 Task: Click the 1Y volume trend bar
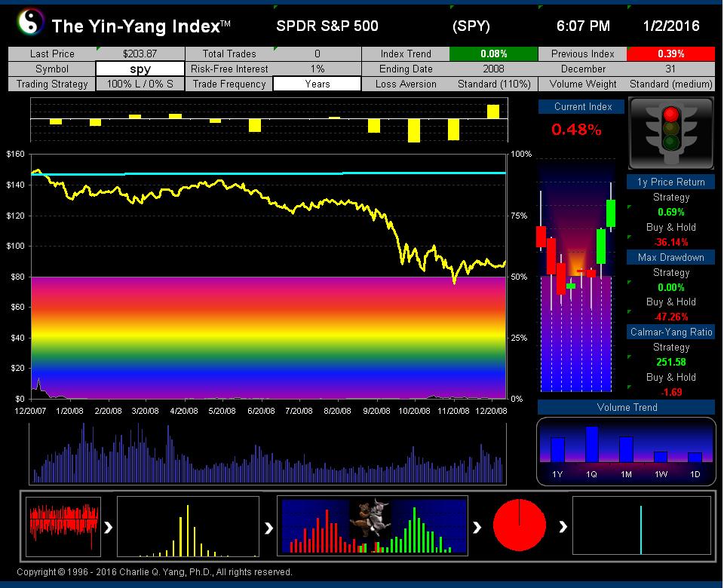558,449
